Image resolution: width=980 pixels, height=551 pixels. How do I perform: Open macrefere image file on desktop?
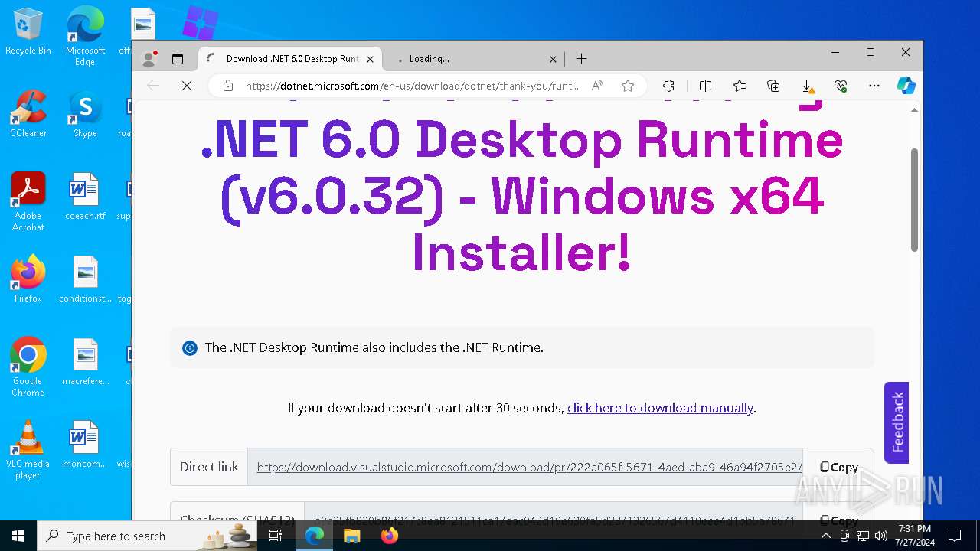85,362
